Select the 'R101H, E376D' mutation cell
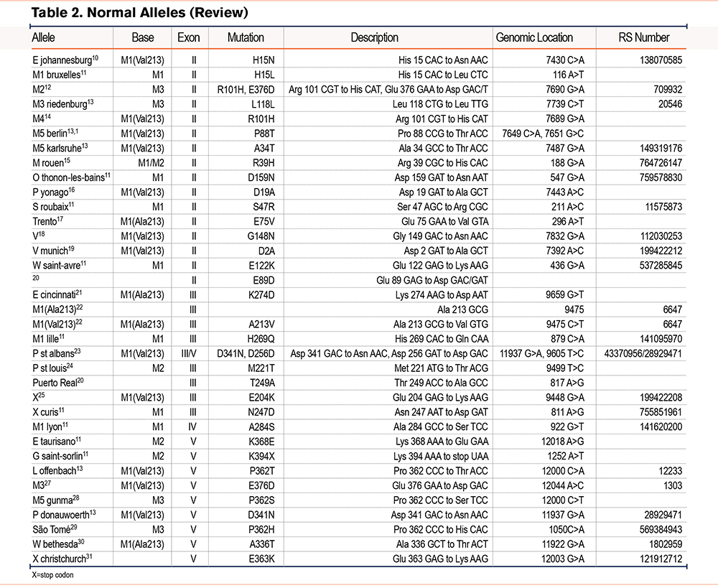 click(x=246, y=89)
